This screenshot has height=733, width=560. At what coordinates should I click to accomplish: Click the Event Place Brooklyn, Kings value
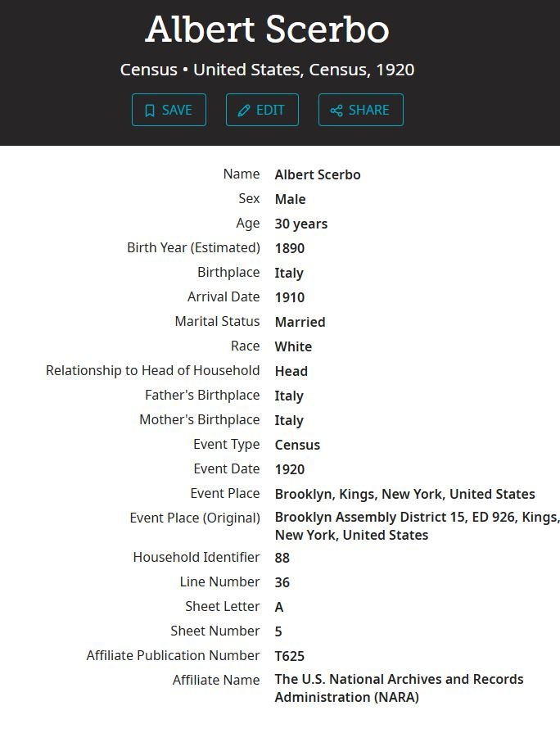coord(404,494)
